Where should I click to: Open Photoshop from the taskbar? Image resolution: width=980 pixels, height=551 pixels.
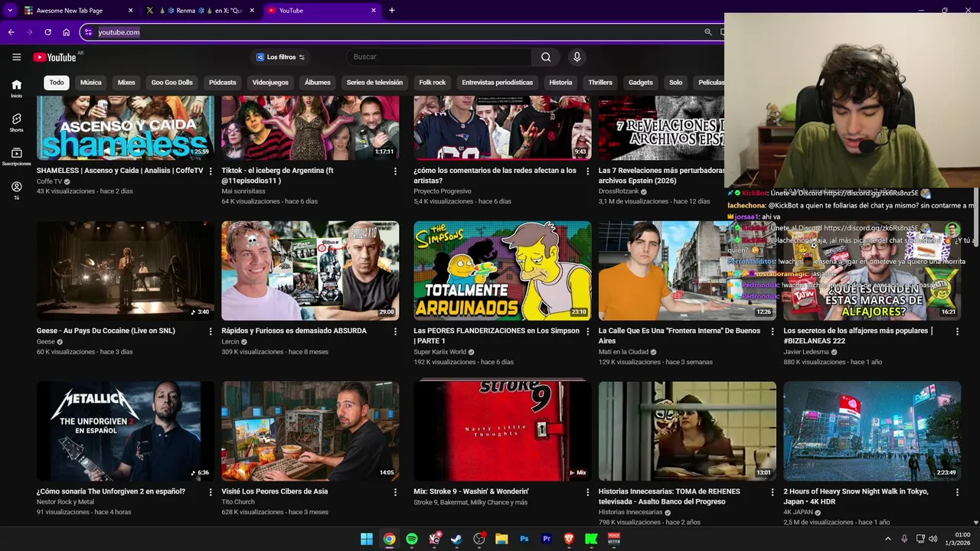pyautogui.click(x=524, y=539)
